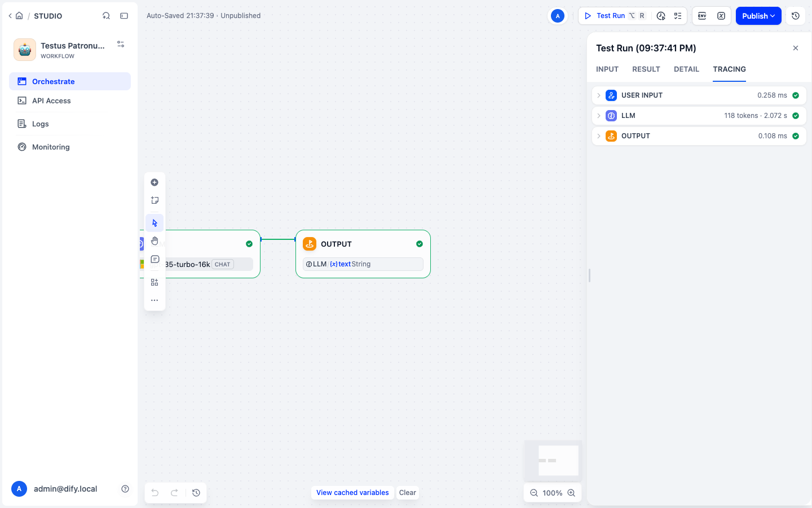Open the variable inspector (x) icon
This screenshot has height=508, width=812.
tap(721, 16)
